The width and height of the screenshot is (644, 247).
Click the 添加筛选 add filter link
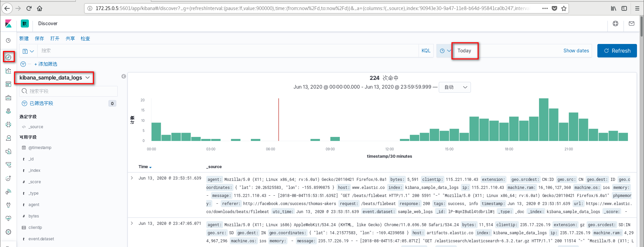click(x=46, y=64)
